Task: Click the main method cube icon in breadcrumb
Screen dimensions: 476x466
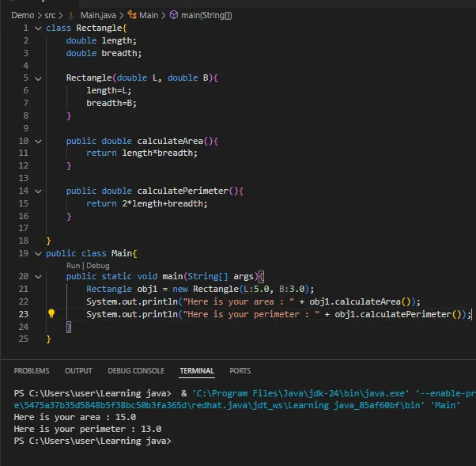Action: click(x=174, y=15)
